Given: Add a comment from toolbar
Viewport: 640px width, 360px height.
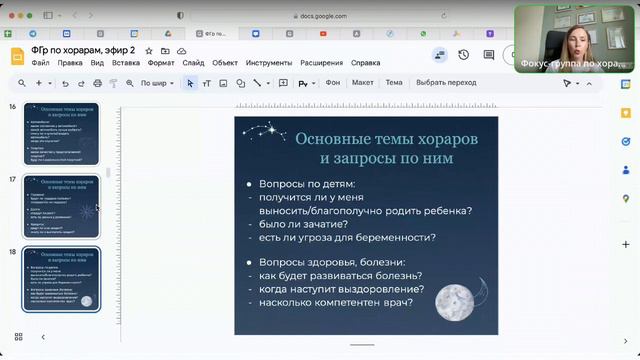Looking at the screenshot, I should pos(283,83).
